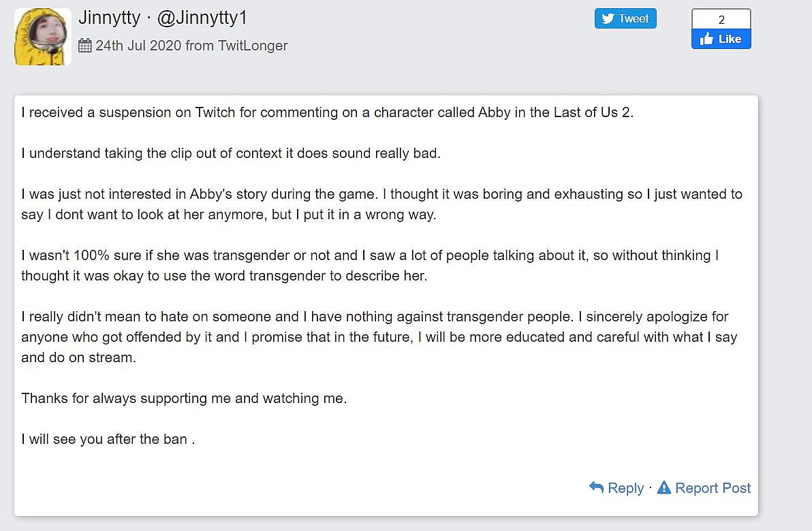Click the 24th Jul 2020 date

click(138, 46)
